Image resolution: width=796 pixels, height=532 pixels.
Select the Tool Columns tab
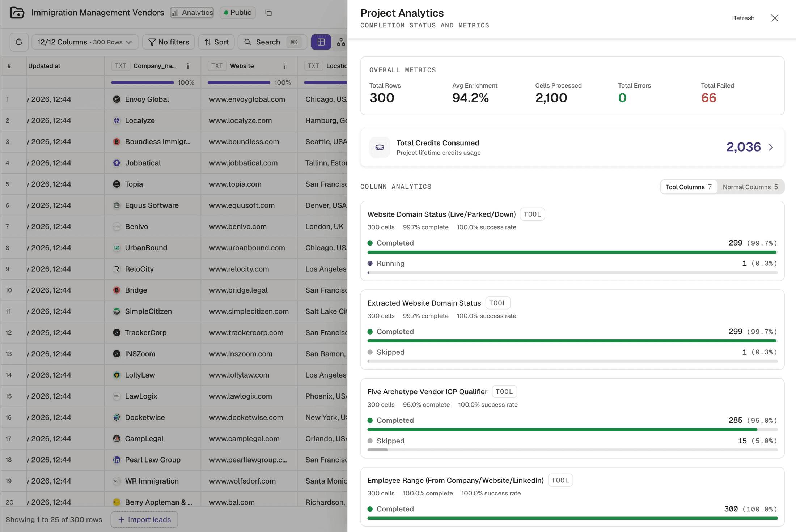[x=689, y=187]
